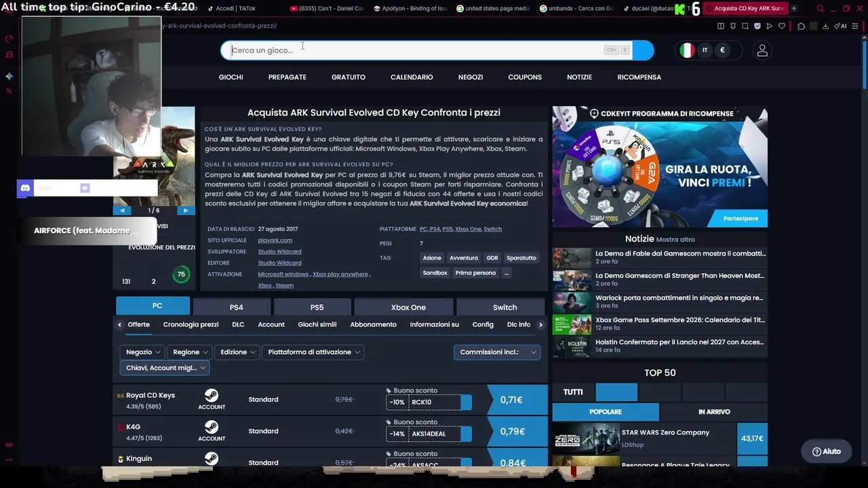Select the POPOLARE list tab
The image size is (868, 488).
click(606, 411)
